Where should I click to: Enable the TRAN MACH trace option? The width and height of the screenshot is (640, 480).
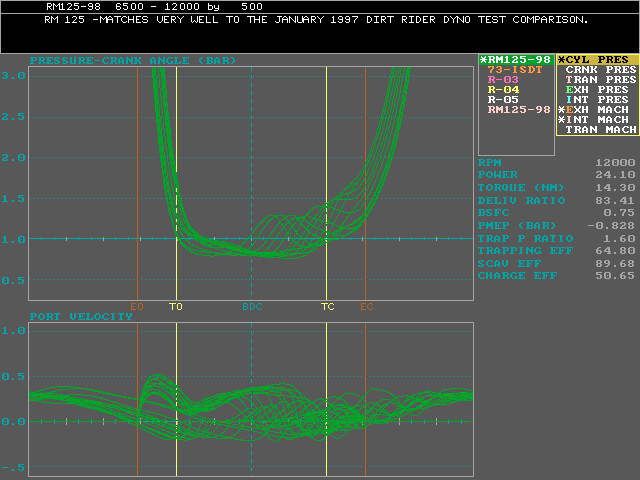(x=601, y=130)
